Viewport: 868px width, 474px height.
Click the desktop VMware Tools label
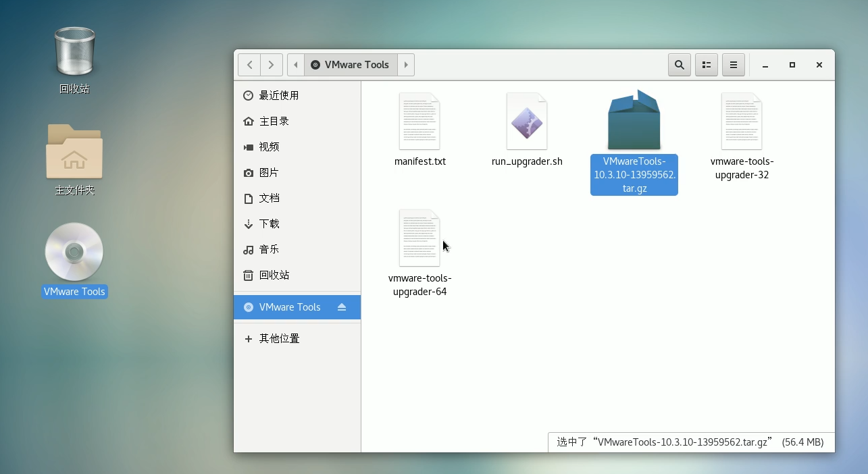pyautogui.click(x=74, y=292)
